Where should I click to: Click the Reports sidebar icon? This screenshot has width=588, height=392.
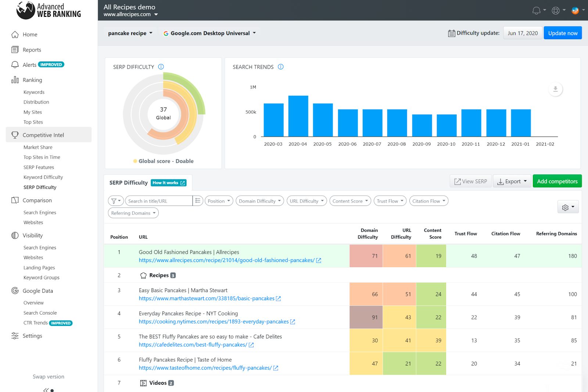click(15, 50)
